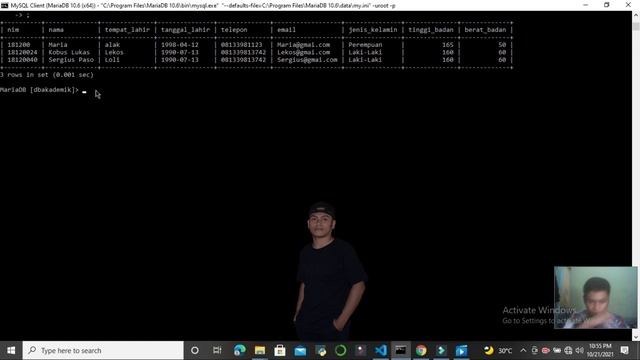Click the 'jenis_kelamin' column header
640x360 pixels.
coord(373,30)
